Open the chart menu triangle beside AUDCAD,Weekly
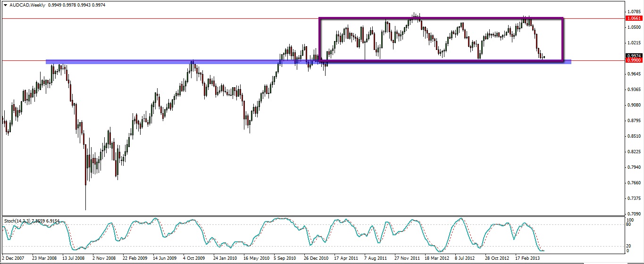 pyautogui.click(x=5, y=5)
